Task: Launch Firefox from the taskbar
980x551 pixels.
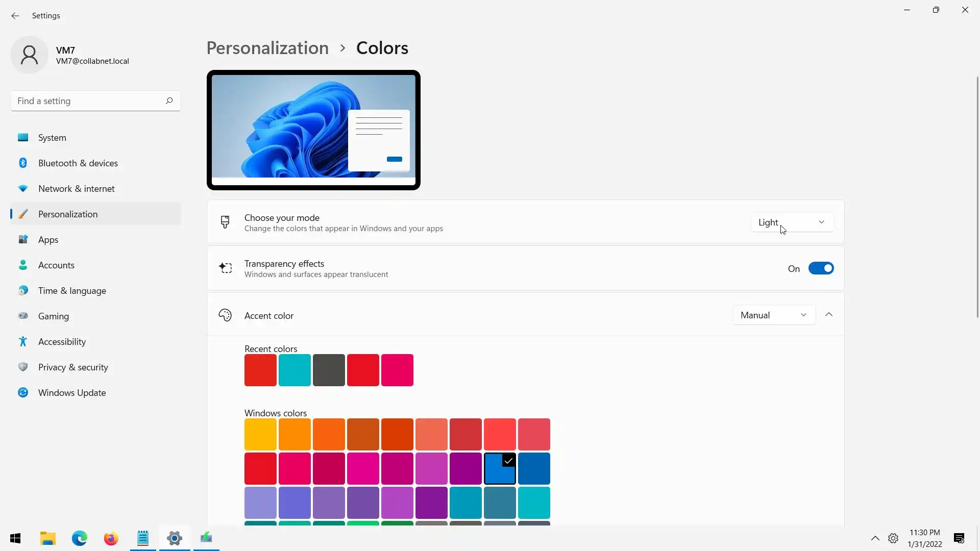Action: click(111, 538)
